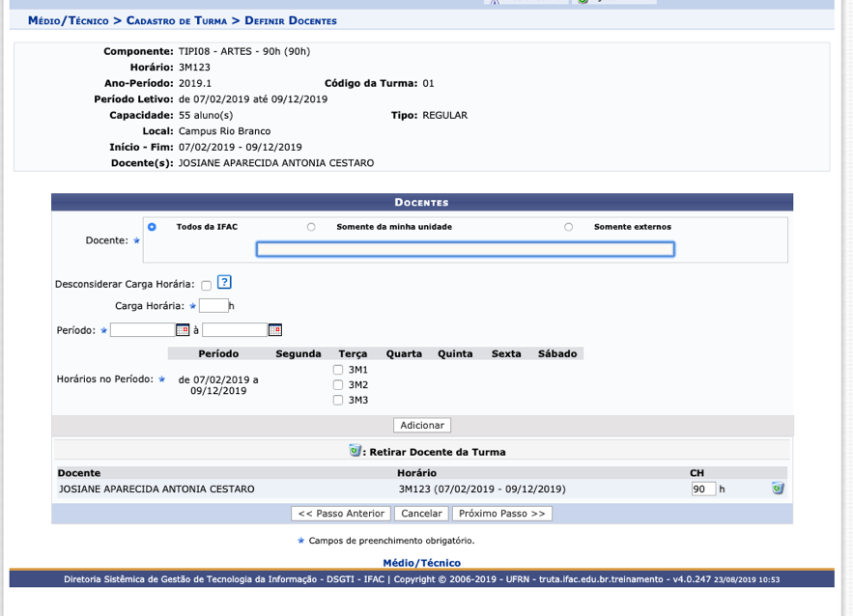Open the calendar picker for the period start date
Screen dimensions: 853x616
[183, 330]
